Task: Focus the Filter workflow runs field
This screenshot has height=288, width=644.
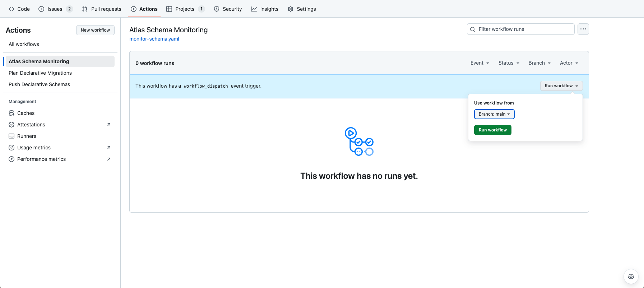Action: coord(520,29)
